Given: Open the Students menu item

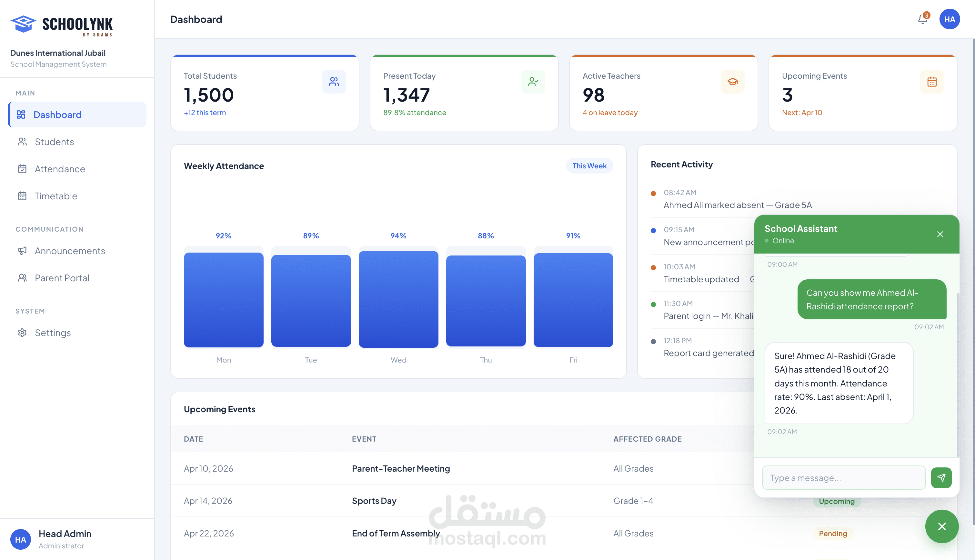Looking at the screenshot, I should click(54, 142).
